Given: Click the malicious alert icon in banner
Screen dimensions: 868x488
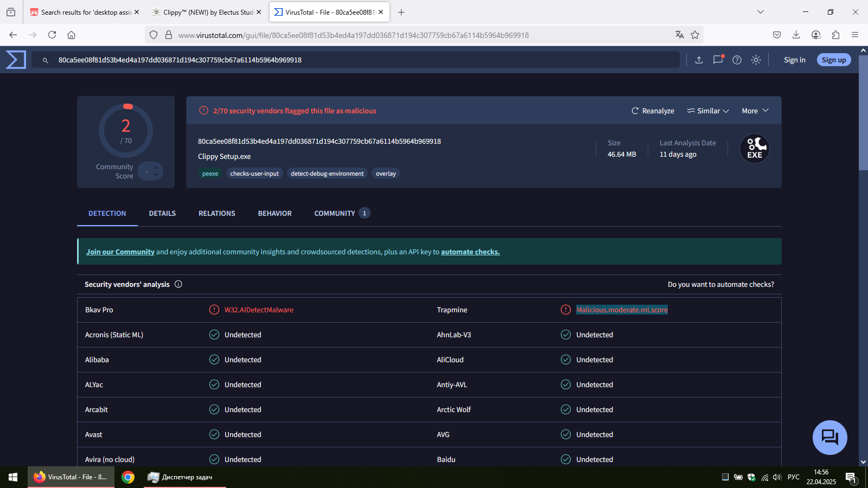Looking at the screenshot, I should pyautogui.click(x=203, y=111).
